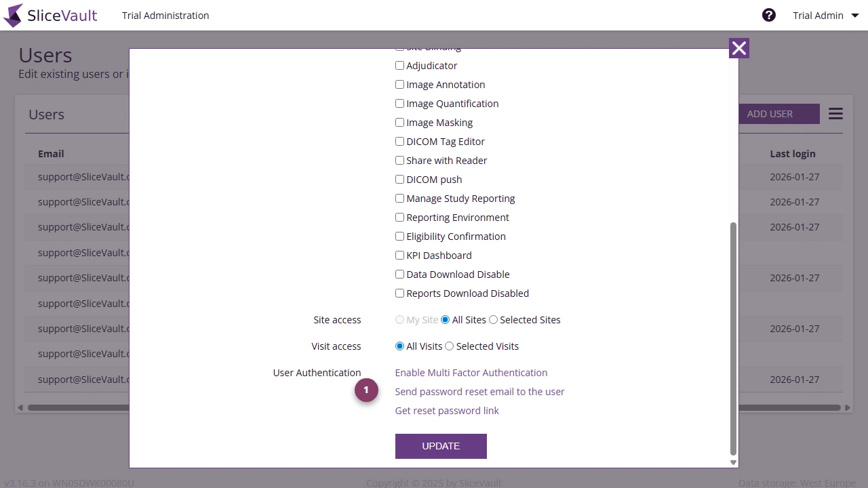Click the SliceVault logo
868x488 pixels.
point(50,15)
